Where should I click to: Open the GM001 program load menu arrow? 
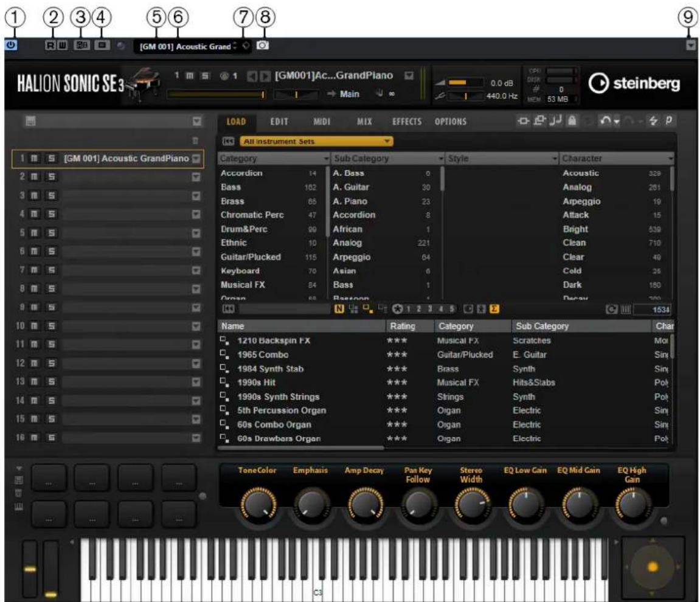pos(409,76)
